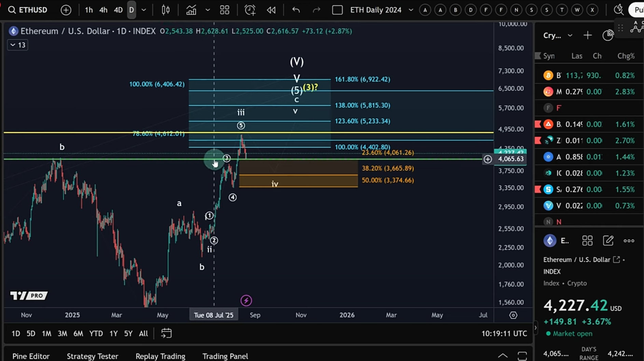Viewport: 644px width, 361px height.
Task: Open the go to date calendar icon
Action: tap(166, 333)
